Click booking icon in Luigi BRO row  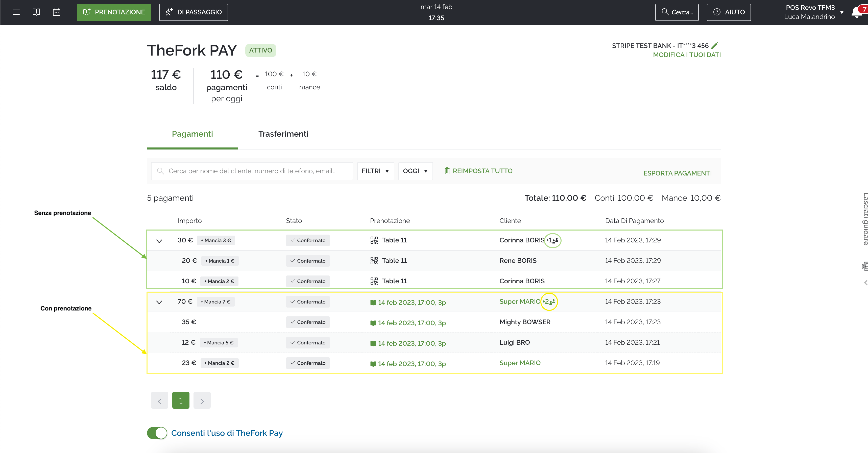[x=373, y=343]
